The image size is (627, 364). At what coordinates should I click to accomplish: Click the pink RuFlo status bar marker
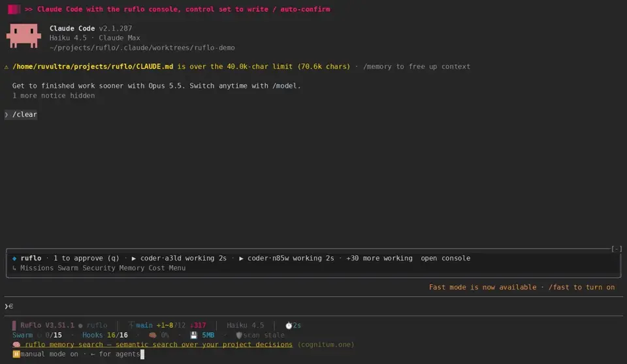14,326
